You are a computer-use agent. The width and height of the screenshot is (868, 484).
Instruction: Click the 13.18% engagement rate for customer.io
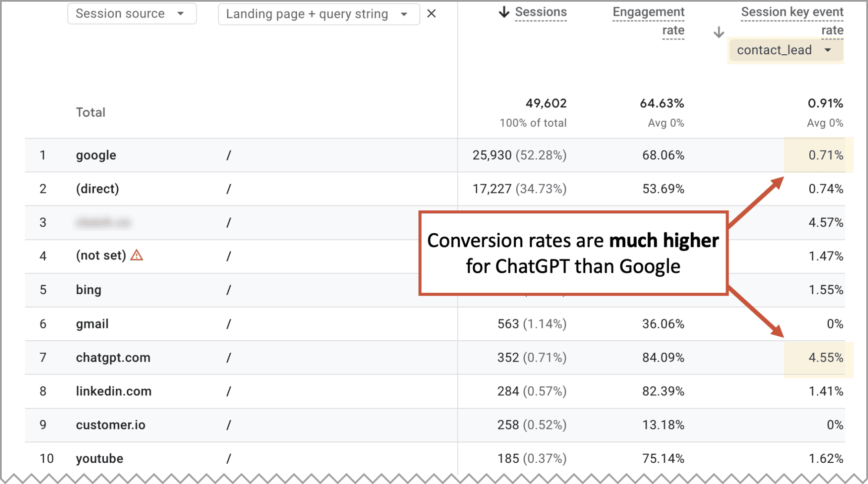pos(663,425)
